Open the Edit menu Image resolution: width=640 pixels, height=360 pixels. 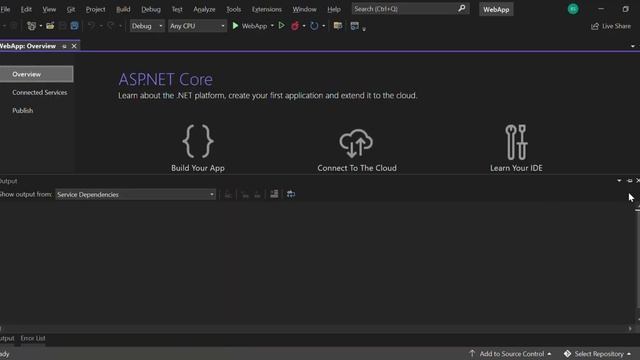click(26, 9)
